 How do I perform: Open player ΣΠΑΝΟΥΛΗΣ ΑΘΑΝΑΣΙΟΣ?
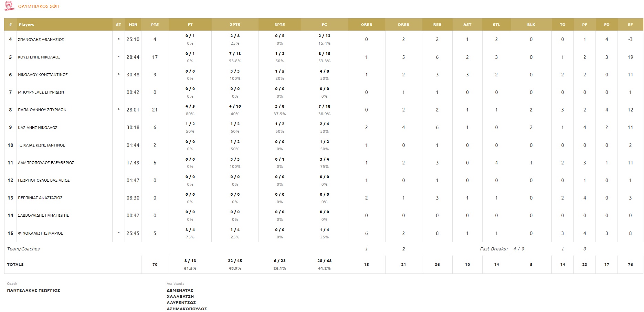coord(41,40)
